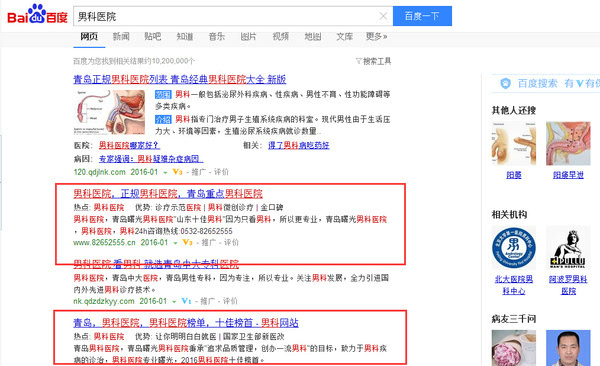Click V1 badge beside nk.qdzdzkyy.com
The image size is (600, 366).
(186, 301)
